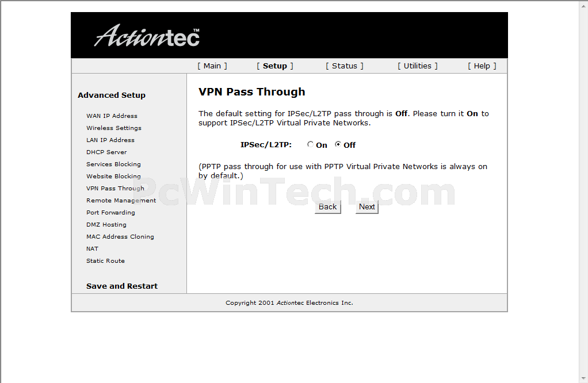Open Website Blocking page

(x=113, y=176)
